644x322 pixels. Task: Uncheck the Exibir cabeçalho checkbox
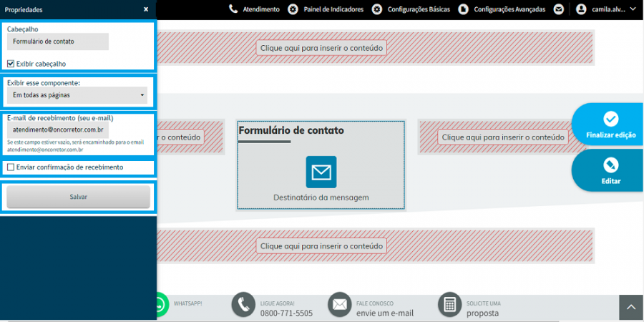[11, 64]
